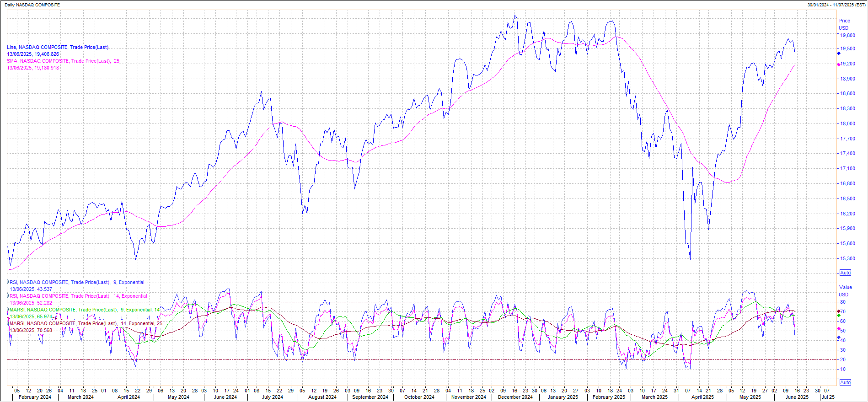This screenshot has height=402, width=868.
Task: Click the 19,406.826 last price value
Action: 47,54
